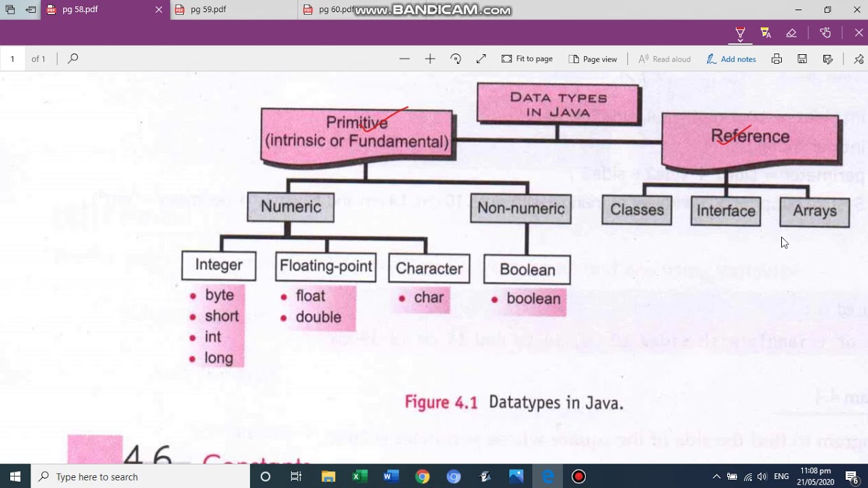Open Google Chrome from the taskbar

tap(422, 476)
